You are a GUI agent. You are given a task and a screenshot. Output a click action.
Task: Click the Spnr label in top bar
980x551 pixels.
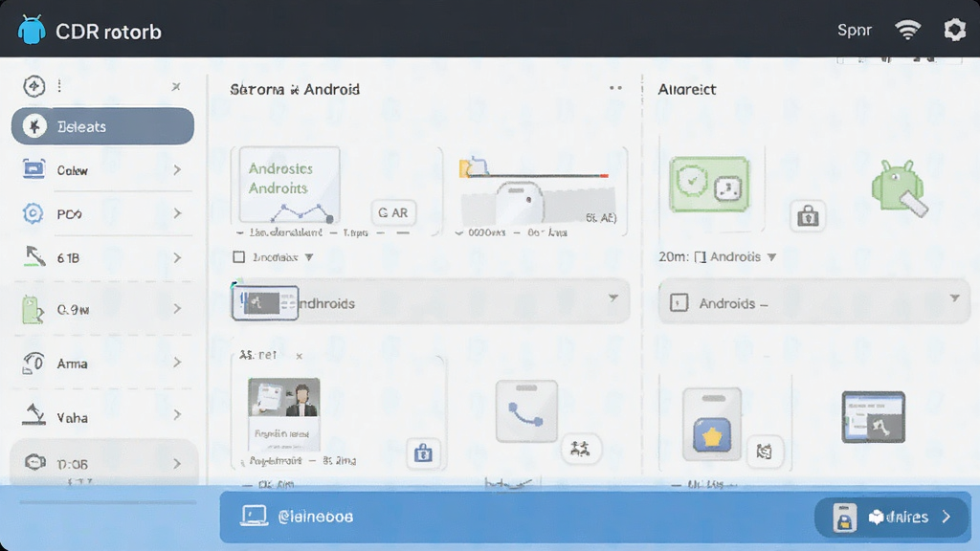point(855,30)
